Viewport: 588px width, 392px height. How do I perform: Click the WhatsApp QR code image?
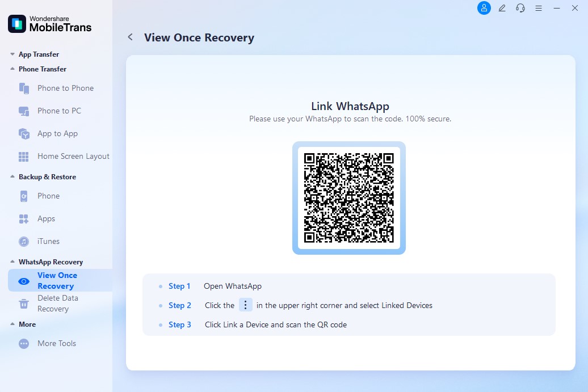tap(349, 198)
